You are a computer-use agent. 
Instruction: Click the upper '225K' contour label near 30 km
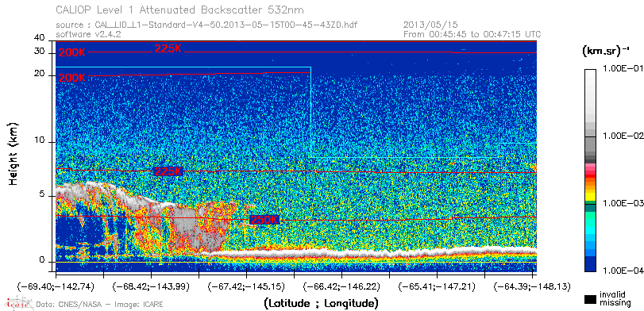168,48
